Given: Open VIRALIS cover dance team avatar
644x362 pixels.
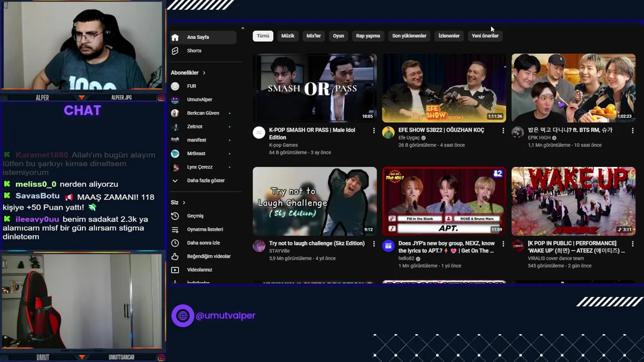Looking at the screenshot, I should pyautogui.click(x=518, y=246).
